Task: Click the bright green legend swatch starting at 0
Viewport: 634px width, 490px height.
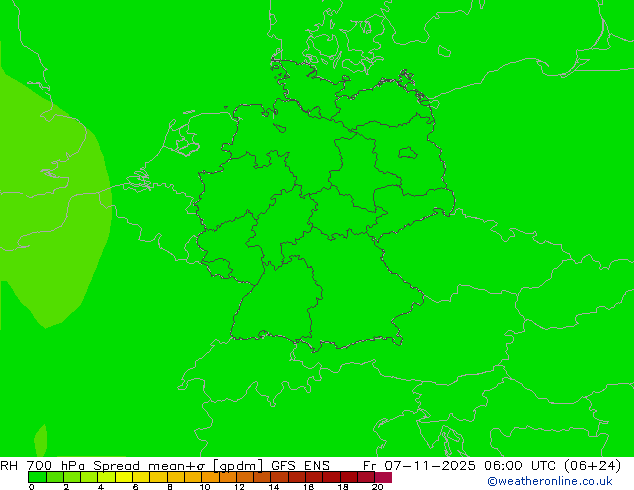Action: tap(38, 477)
